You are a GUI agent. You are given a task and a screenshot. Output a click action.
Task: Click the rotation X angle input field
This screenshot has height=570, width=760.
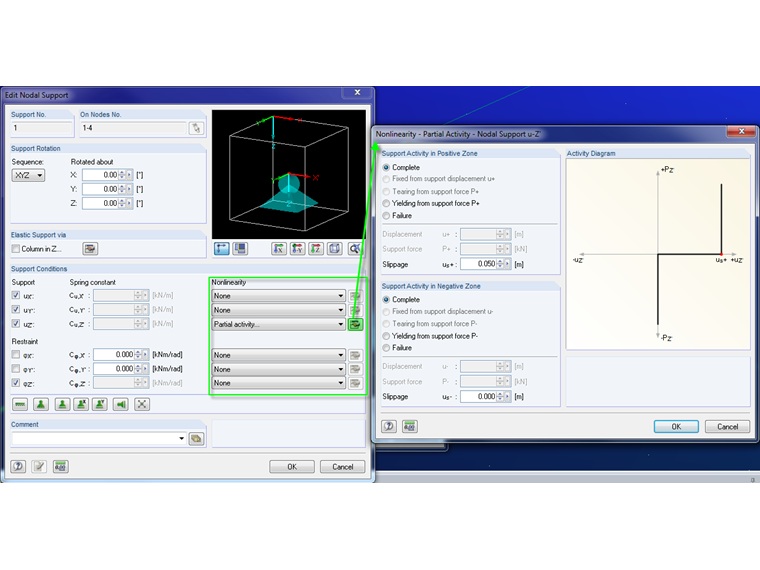[x=101, y=175]
